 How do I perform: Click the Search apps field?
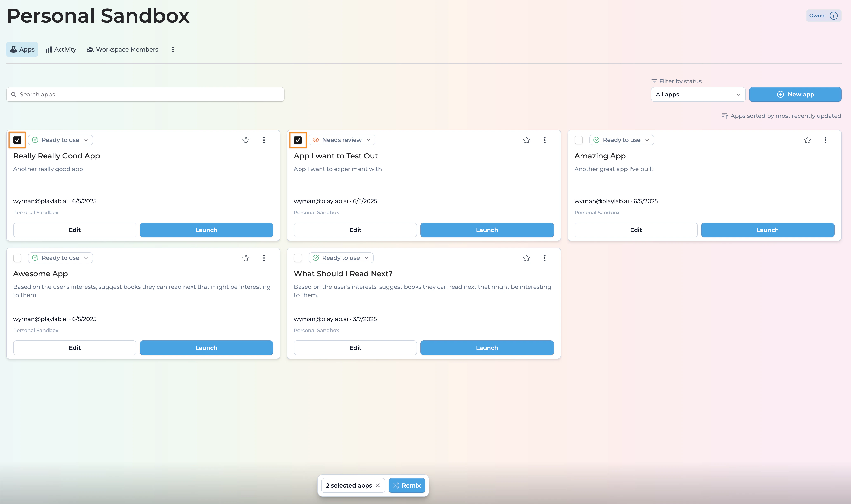click(145, 94)
